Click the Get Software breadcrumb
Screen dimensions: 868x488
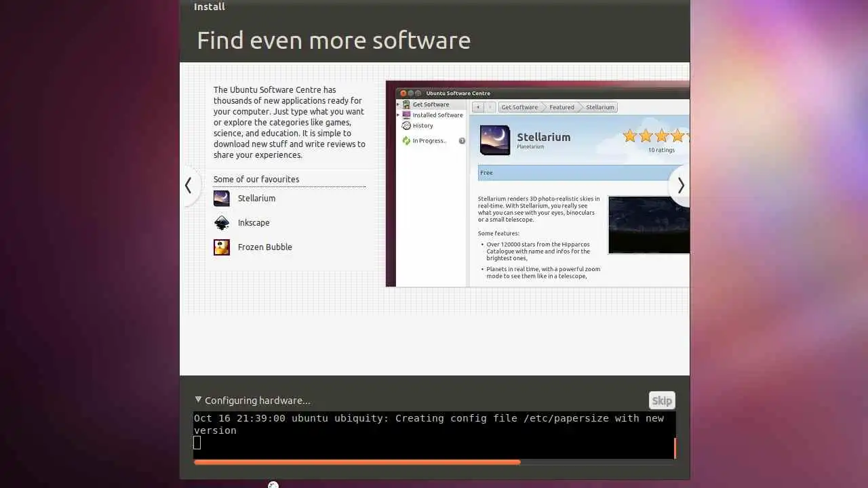coord(519,107)
